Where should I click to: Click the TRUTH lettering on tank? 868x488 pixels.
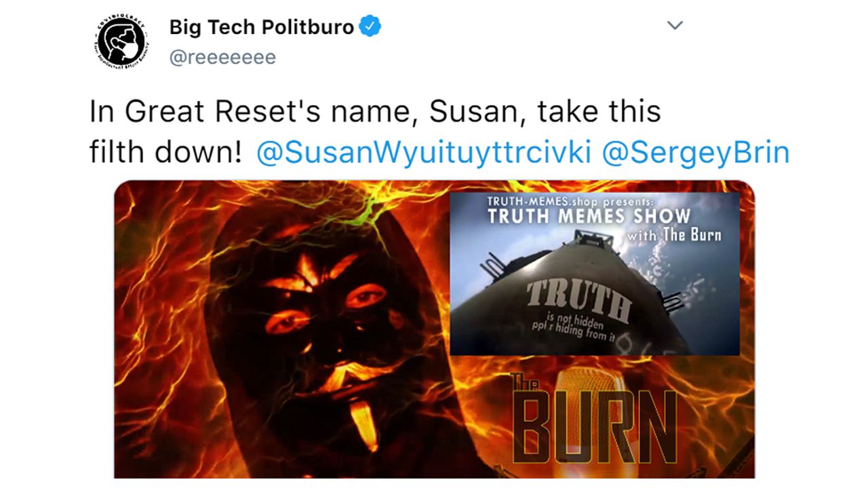click(x=578, y=298)
